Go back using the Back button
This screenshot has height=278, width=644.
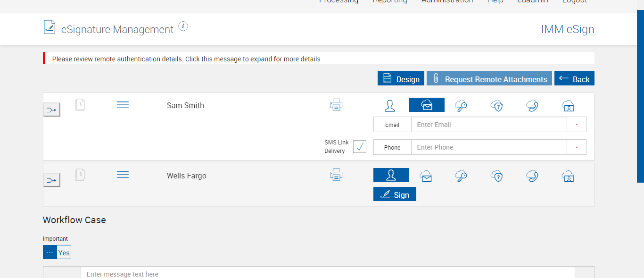pos(574,79)
